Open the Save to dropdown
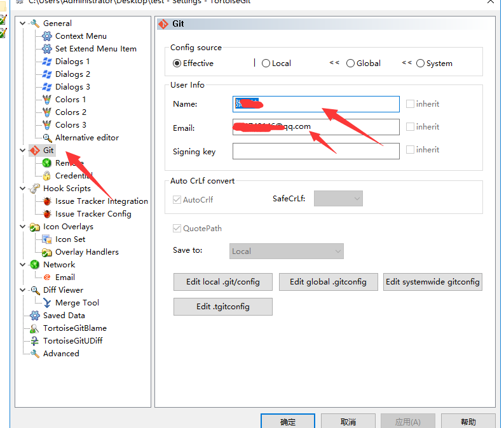 287,251
